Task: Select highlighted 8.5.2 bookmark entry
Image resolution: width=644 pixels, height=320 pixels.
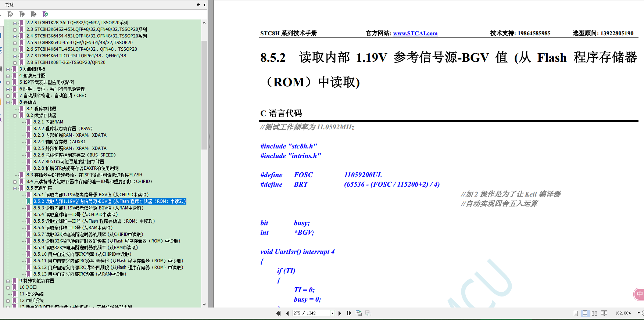Action: [x=110, y=201]
